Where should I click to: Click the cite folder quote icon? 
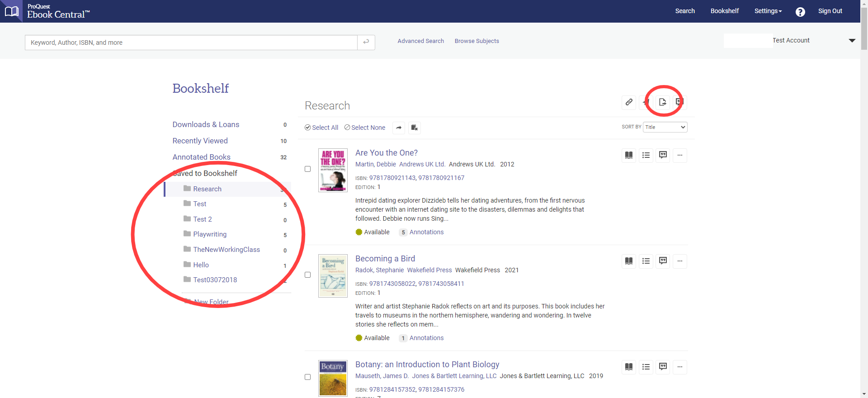pos(679,102)
